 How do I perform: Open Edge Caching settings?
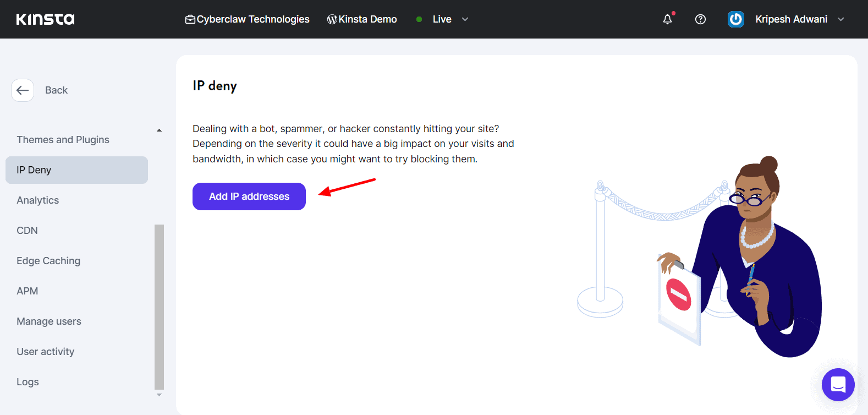point(48,261)
